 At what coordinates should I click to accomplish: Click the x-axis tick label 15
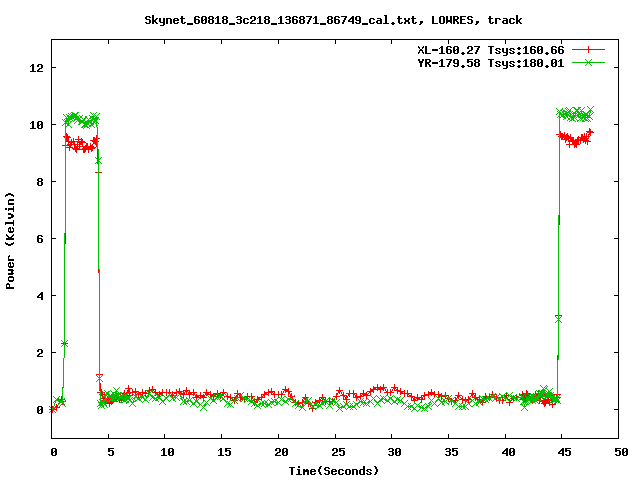point(224,452)
